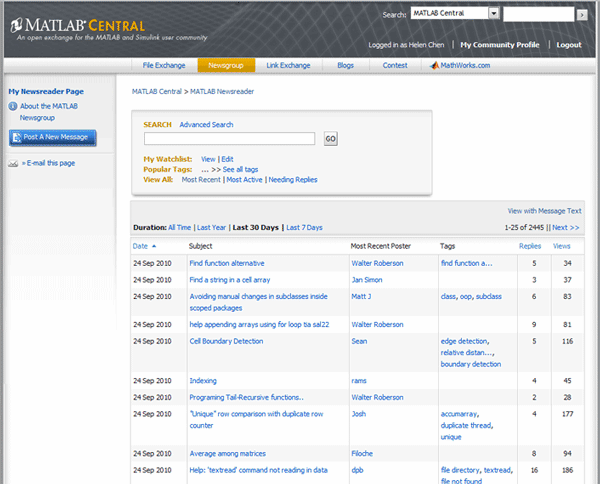Click the E-mail this page envelope icon
The height and width of the screenshot is (484, 600).
tap(13, 163)
